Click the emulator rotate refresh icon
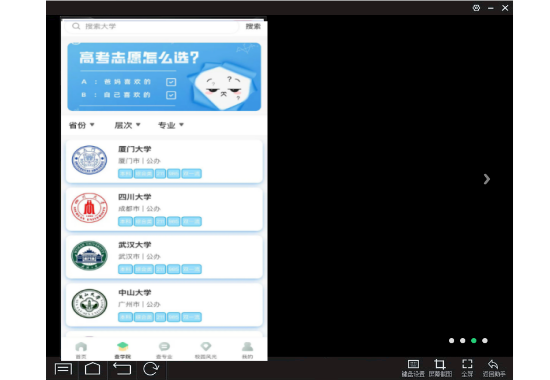Screen dimensions: 550x380 pyautogui.click(x=151, y=369)
